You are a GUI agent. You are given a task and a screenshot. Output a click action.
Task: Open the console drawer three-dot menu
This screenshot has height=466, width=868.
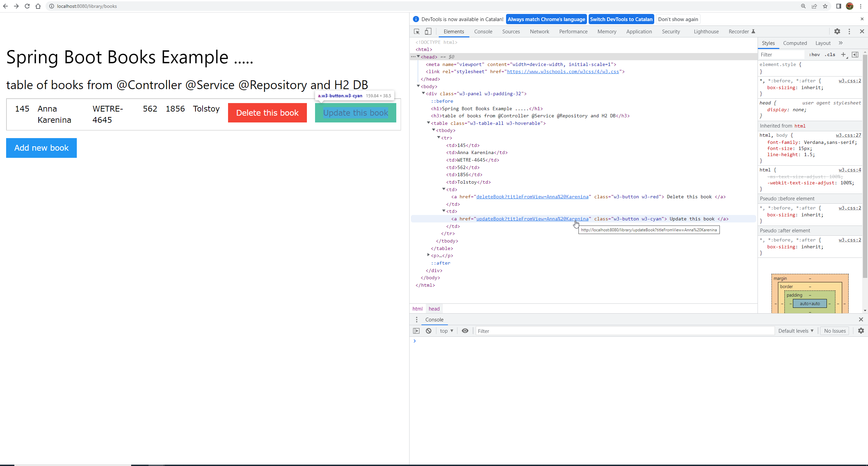[416, 319]
